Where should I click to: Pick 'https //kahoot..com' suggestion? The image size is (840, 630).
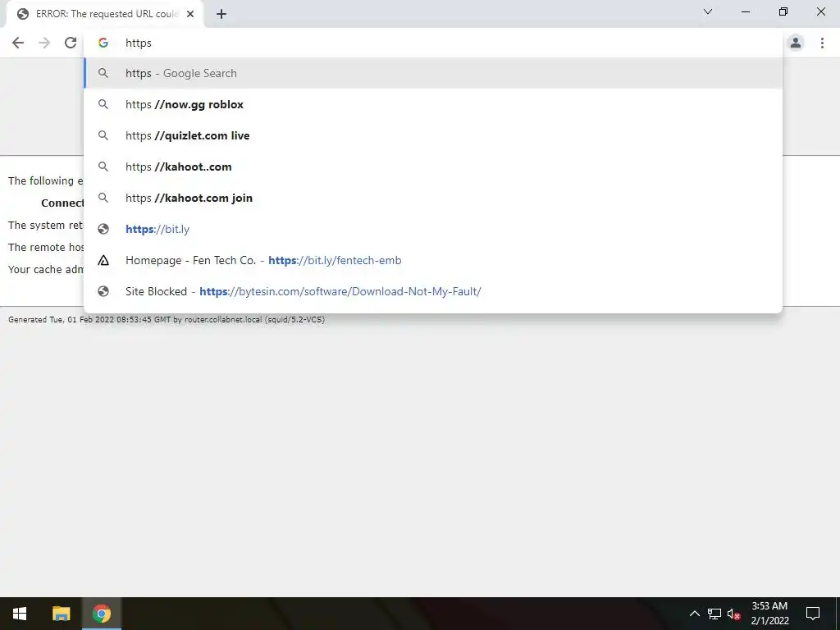(433, 167)
